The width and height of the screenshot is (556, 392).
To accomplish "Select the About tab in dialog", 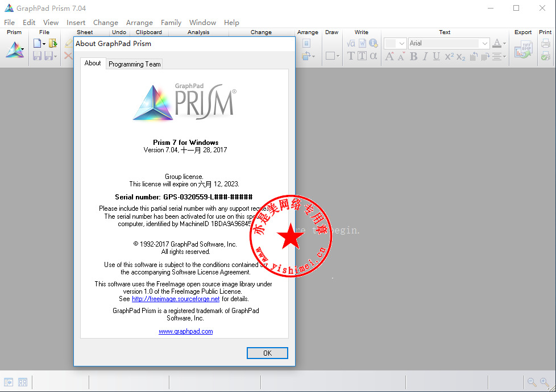I will (x=93, y=63).
